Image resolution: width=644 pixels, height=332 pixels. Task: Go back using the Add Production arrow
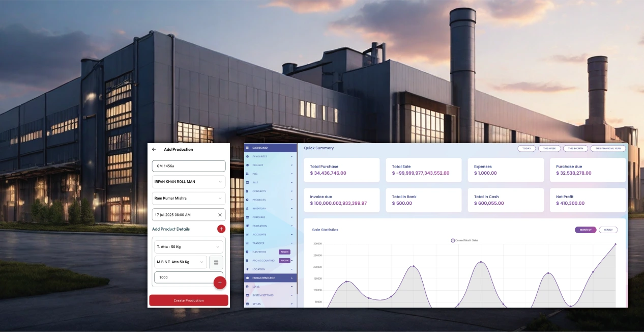(154, 150)
